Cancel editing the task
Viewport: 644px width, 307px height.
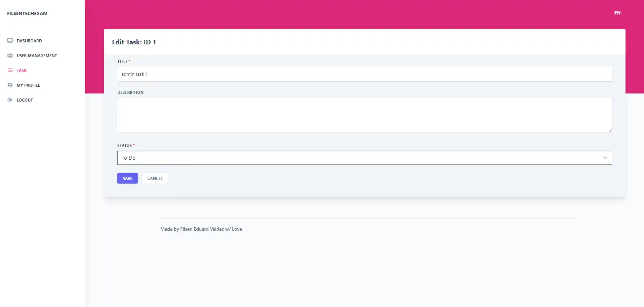(155, 178)
